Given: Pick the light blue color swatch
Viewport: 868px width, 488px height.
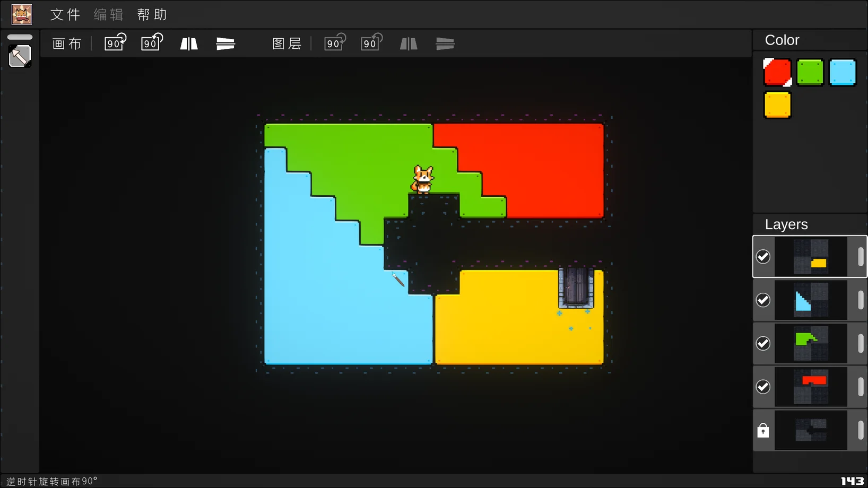Looking at the screenshot, I should tap(843, 72).
